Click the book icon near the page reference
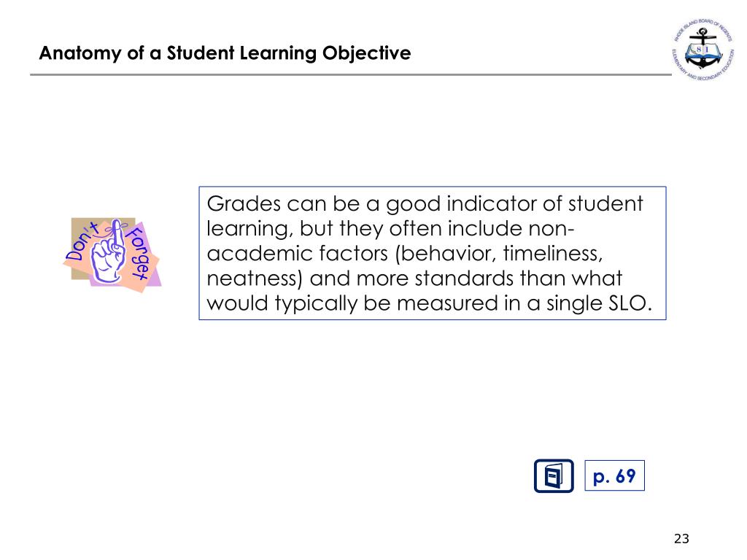This screenshot has width=747, height=560. point(554,475)
